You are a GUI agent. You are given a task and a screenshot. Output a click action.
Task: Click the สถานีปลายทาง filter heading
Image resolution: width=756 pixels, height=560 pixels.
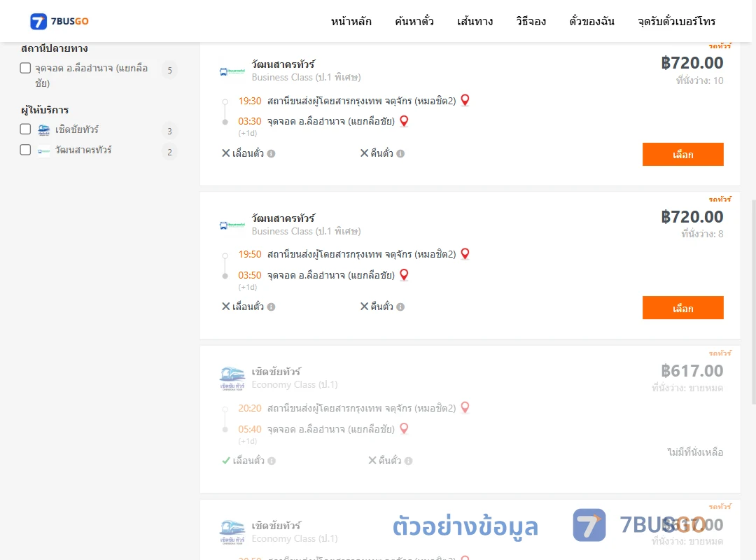55,48
